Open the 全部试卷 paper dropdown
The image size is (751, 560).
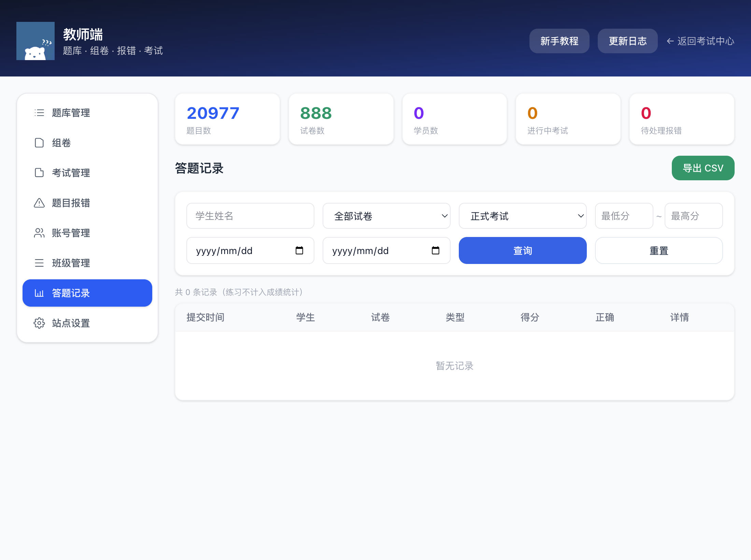[386, 216]
